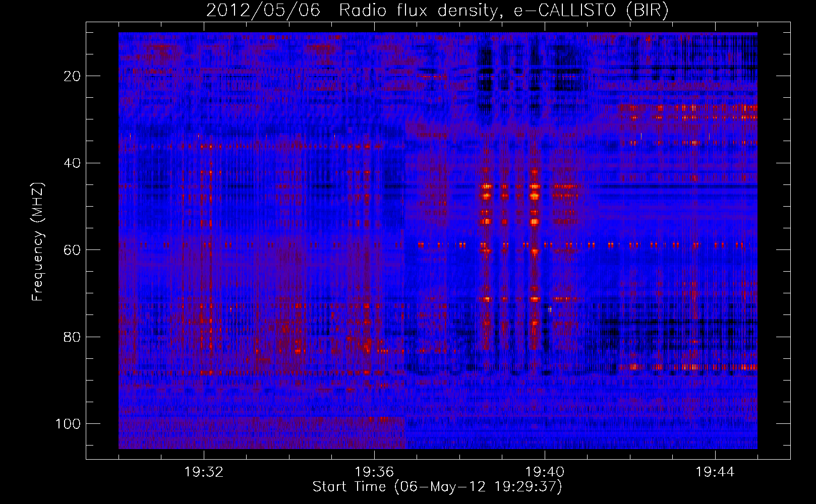
Task: Click the 40 frequency tick label
Action: click(x=73, y=163)
